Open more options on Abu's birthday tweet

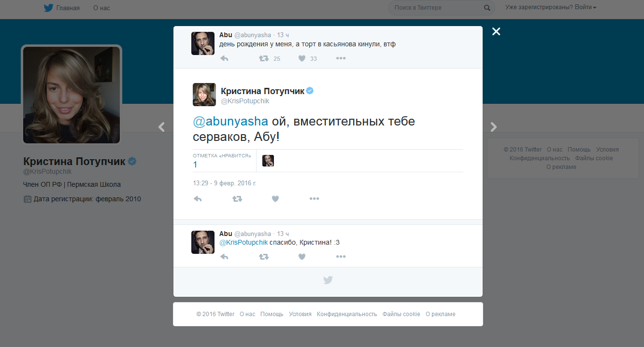[x=341, y=58]
